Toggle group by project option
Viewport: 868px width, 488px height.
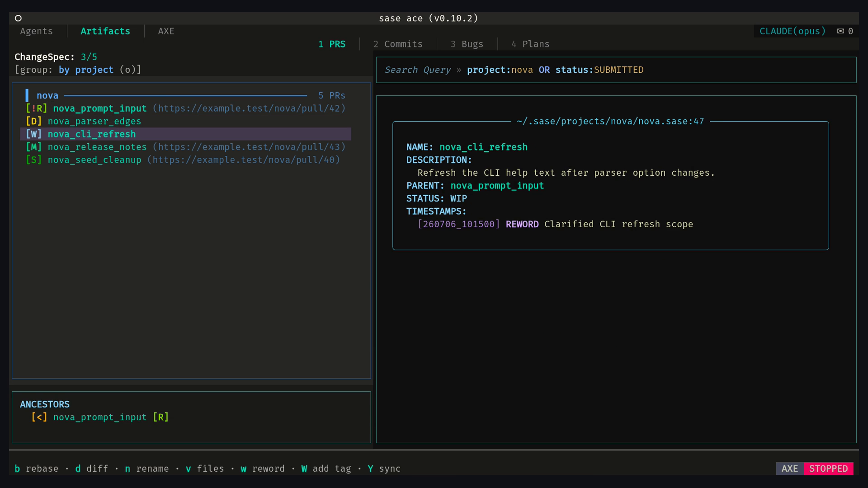pos(78,70)
